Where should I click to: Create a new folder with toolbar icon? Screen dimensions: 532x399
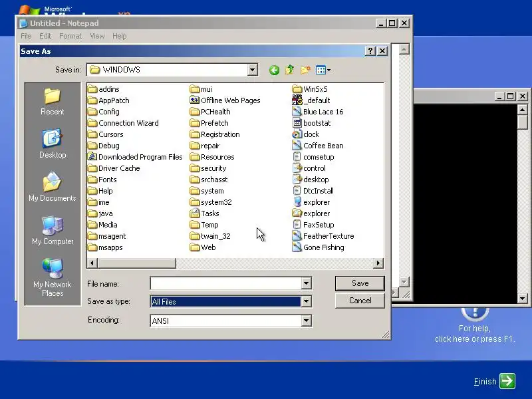pos(305,70)
